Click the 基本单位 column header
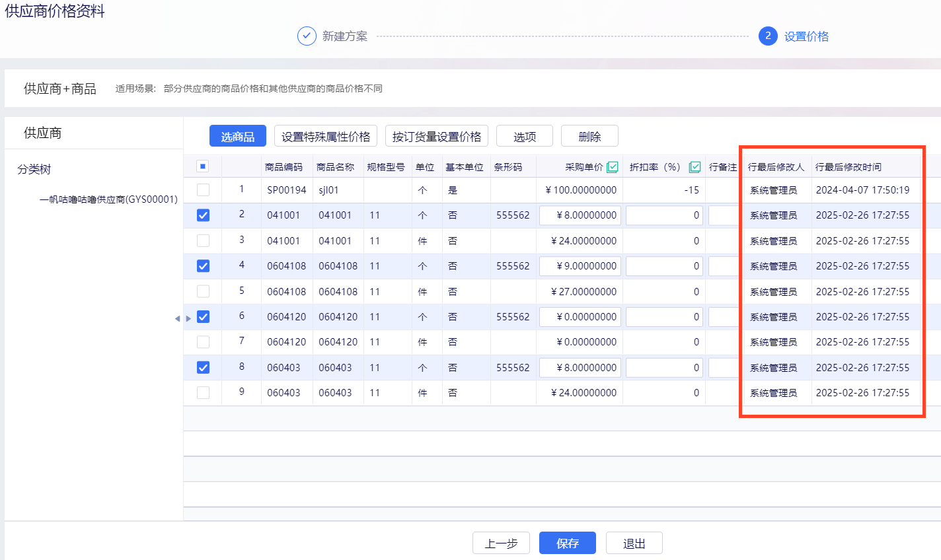The height and width of the screenshot is (560, 941). tap(465, 167)
